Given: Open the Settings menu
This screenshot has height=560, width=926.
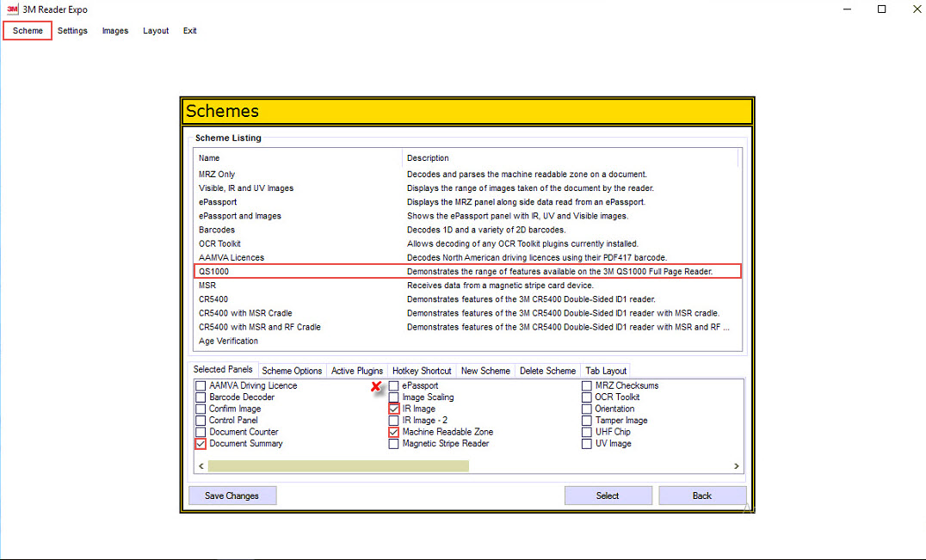Looking at the screenshot, I should click(x=72, y=30).
